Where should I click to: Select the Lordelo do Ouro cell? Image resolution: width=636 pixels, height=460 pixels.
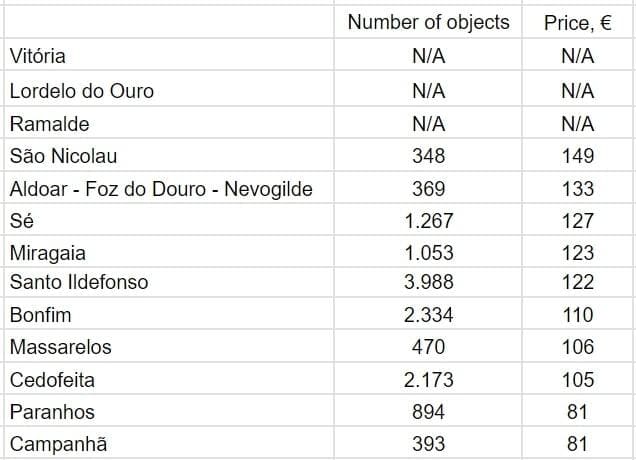[82, 91]
